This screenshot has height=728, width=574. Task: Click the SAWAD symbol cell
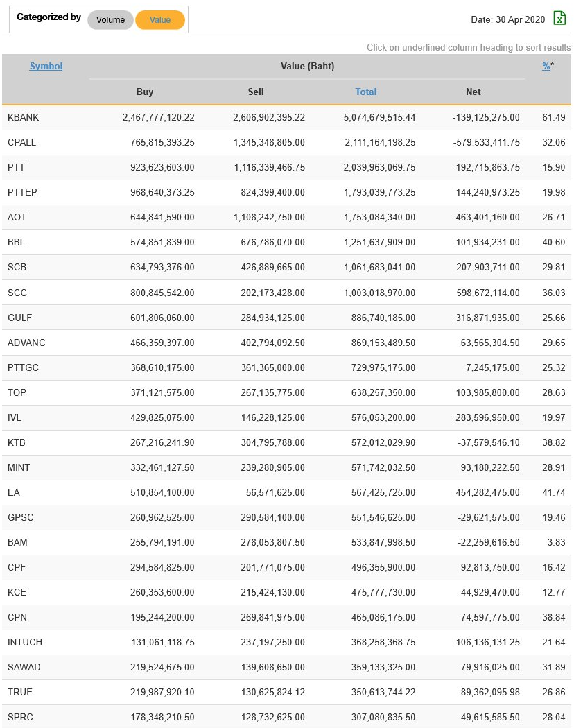point(24,668)
